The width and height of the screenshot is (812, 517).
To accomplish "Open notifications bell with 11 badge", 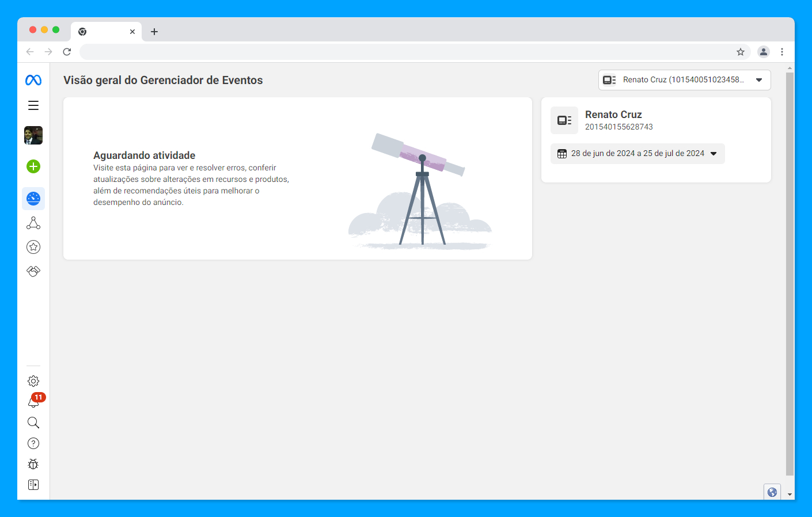I will (x=34, y=401).
